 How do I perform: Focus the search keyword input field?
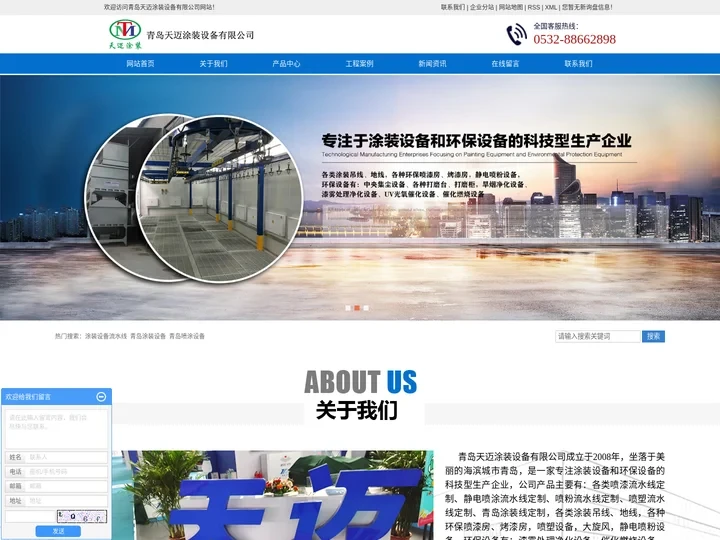(597, 336)
